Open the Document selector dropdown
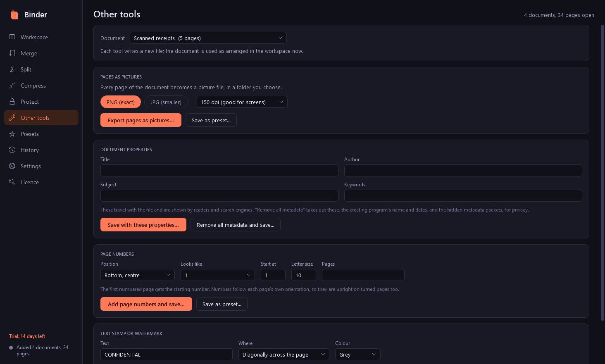This screenshot has height=364, width=605. 208,38
